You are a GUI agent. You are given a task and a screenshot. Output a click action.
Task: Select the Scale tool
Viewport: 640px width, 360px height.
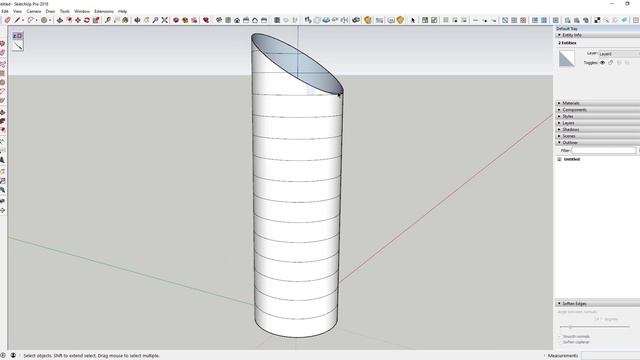click(96, 20)
